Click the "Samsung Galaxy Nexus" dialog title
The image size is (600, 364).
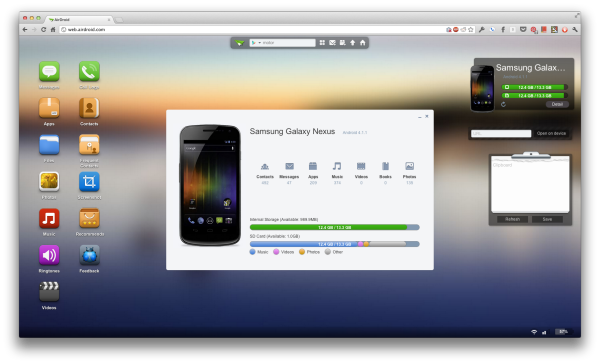pos(292,131)
